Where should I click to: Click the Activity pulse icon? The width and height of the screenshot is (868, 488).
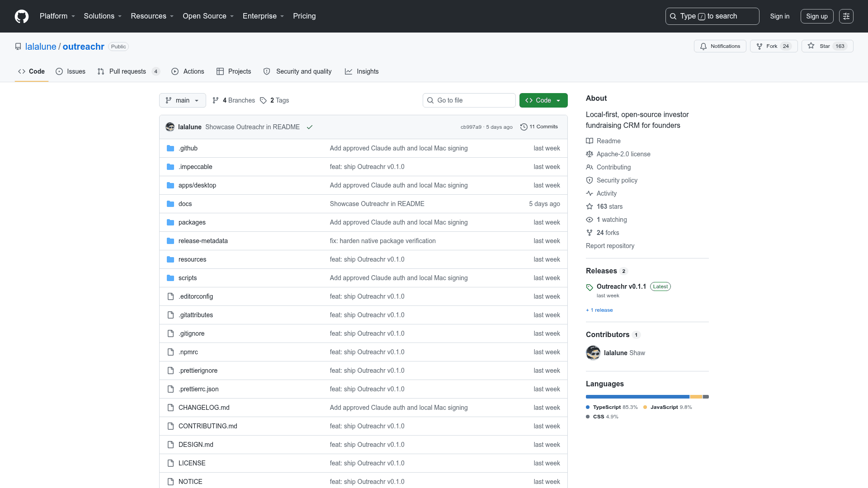click(x=590, y=193)
